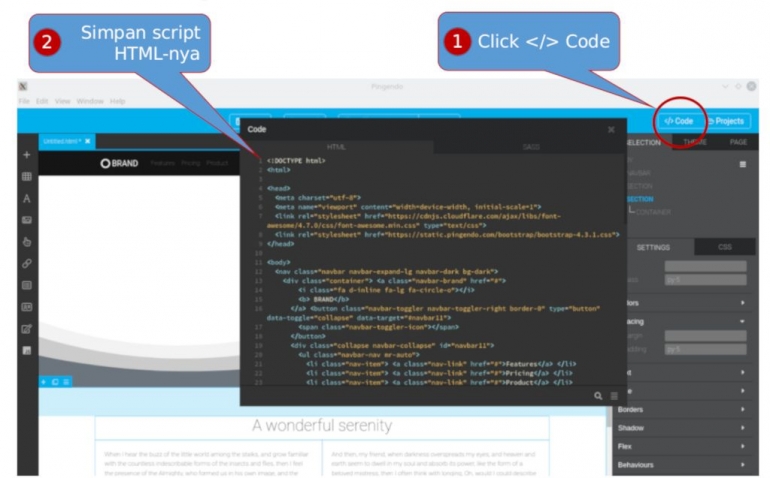This screenshot has height=478, width=770.
Task: Close the Code panel with X
Action: tap(611, 129)
